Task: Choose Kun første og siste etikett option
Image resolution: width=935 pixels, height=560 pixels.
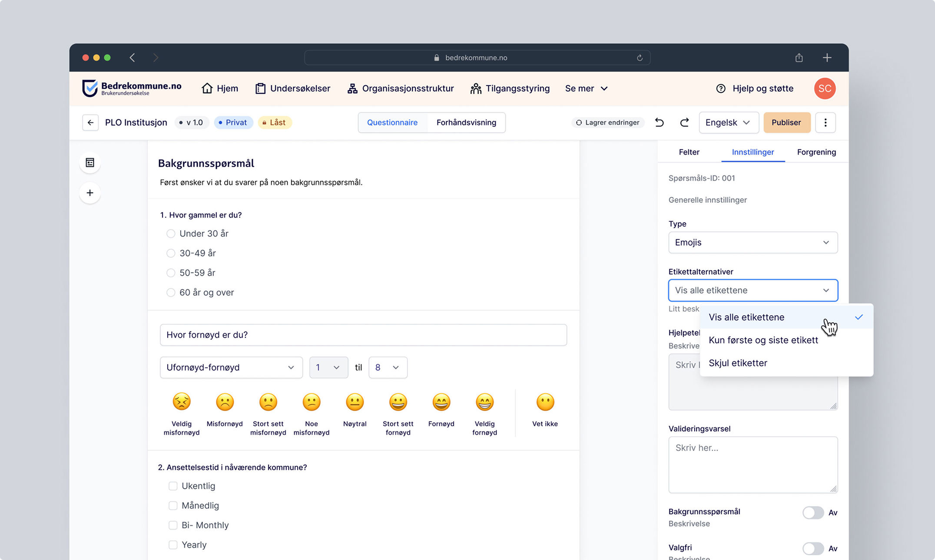Action: [763, 340]
